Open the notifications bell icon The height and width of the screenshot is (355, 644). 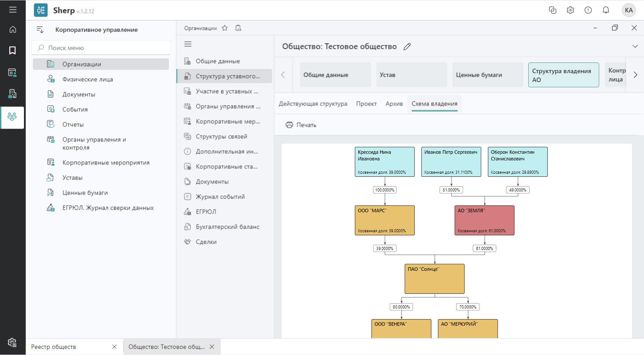[x=605, y=10]
